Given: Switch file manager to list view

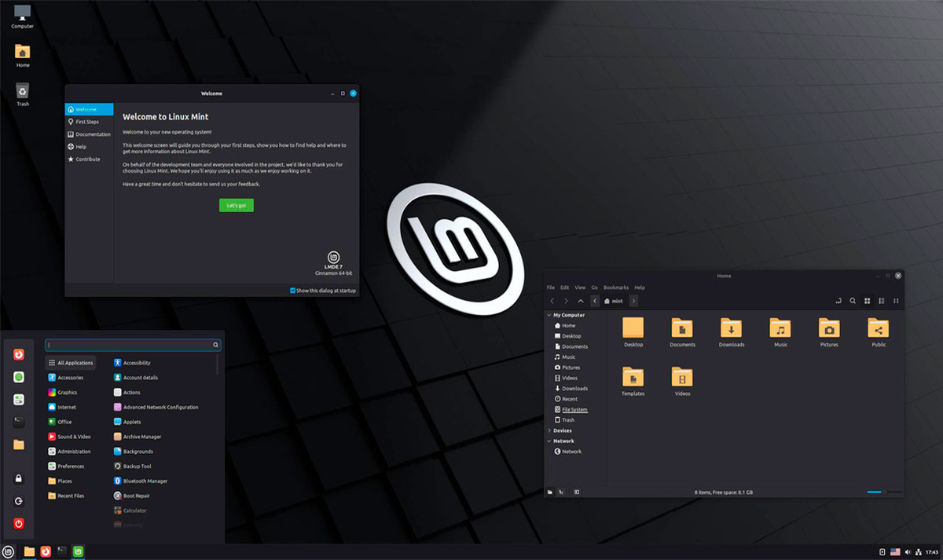Looking at the screenshot, I should pyautogui.click(x=882, y=301).
